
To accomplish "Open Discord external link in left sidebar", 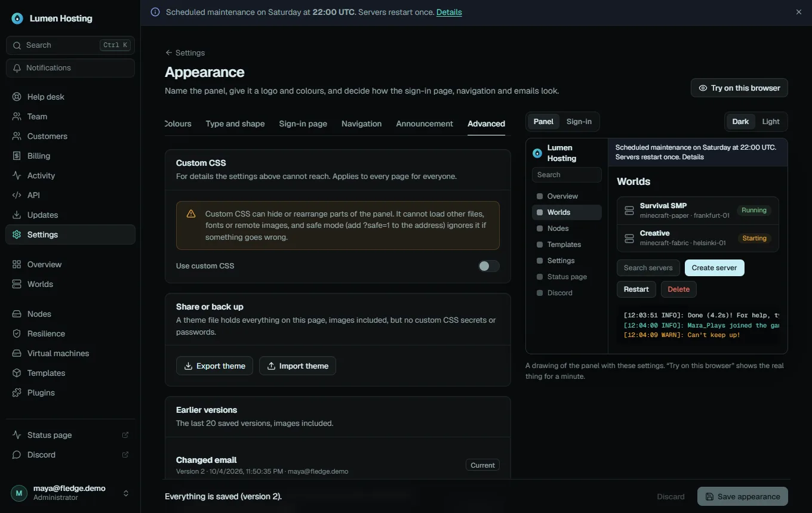I will 70,455.
